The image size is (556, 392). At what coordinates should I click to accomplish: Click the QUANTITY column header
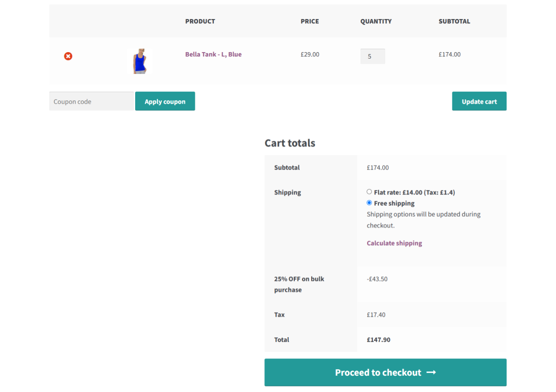[376, 21]
